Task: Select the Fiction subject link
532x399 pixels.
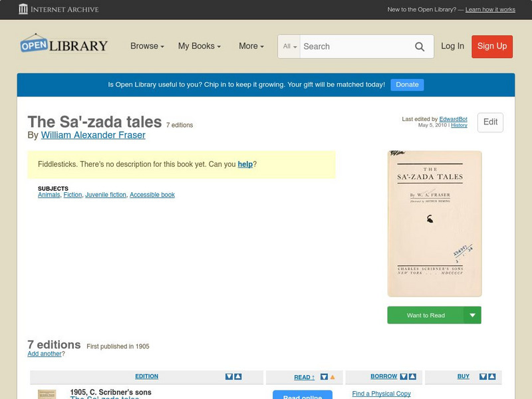Action: point(74,194)
